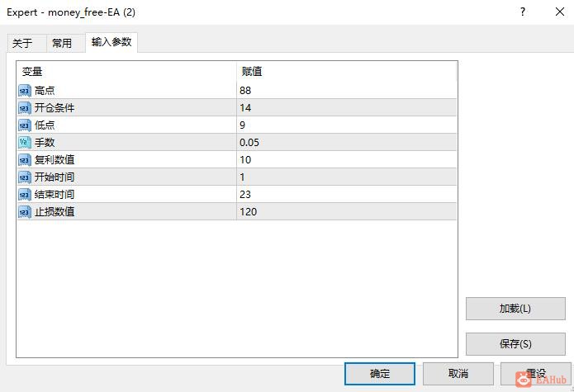Click the 变量 column header
The height and width of the screenshot is (392, 574).
point(32,72)
